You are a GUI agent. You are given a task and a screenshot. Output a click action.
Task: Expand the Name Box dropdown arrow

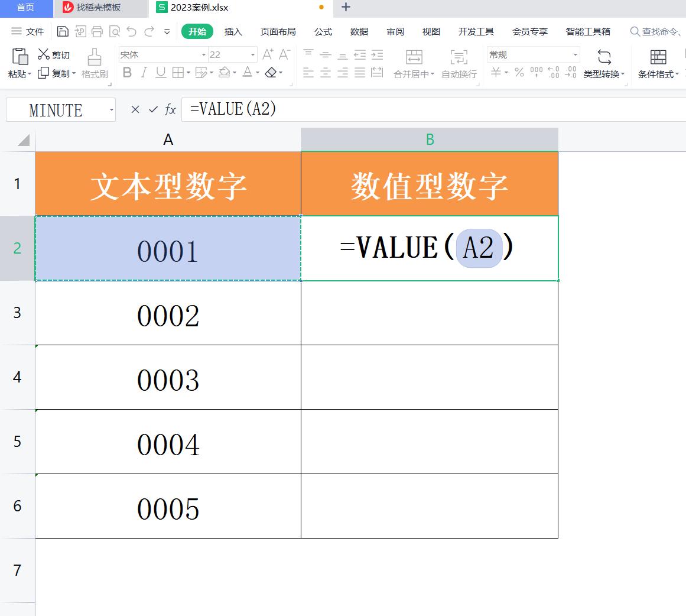(112, 110)
